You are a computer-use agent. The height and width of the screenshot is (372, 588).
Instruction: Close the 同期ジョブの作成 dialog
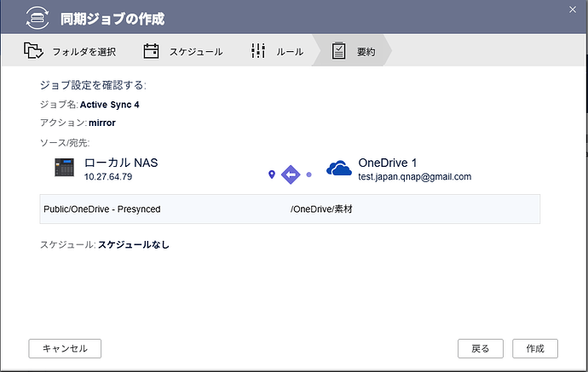coord(571,9)
